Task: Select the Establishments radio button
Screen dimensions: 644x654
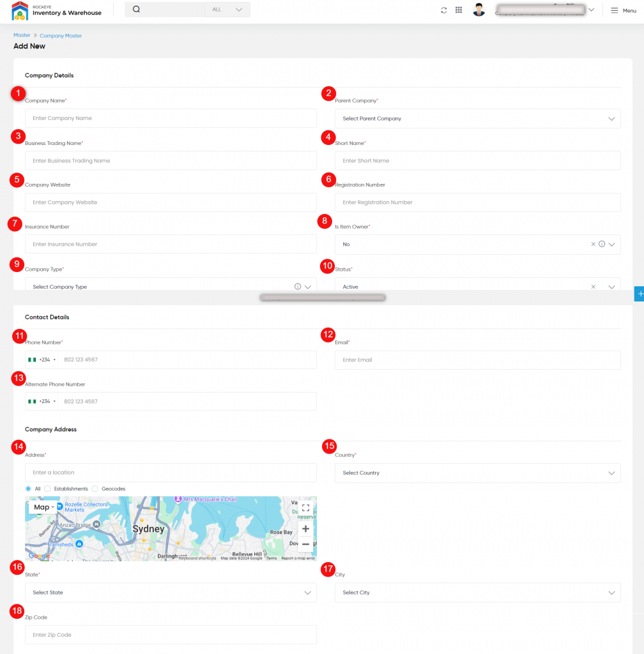Action: [x=47, y=489]
